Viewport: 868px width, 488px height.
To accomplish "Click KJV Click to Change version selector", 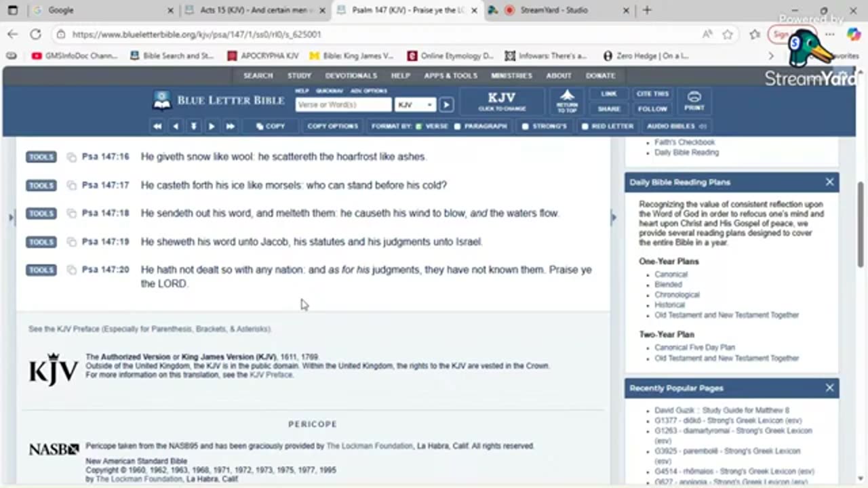I will click(502, 101).
